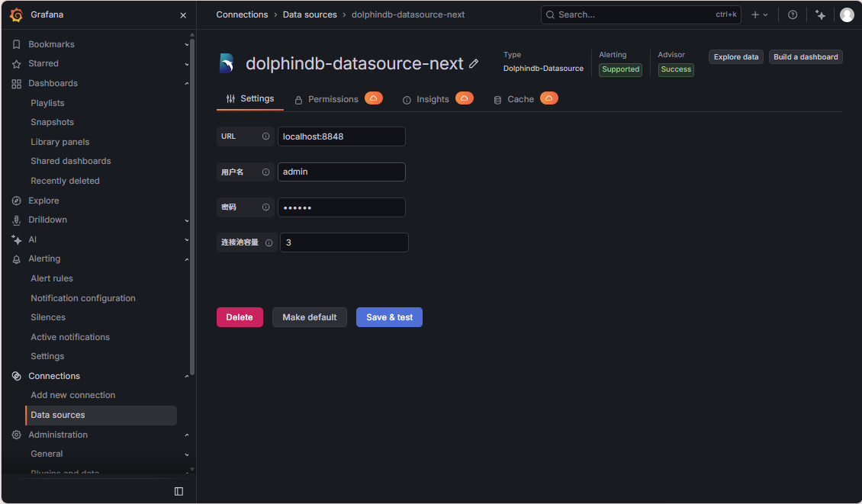Open Silences in the sidebar
The height and width of the screenshot is (504, 862).
coord(48,318)
